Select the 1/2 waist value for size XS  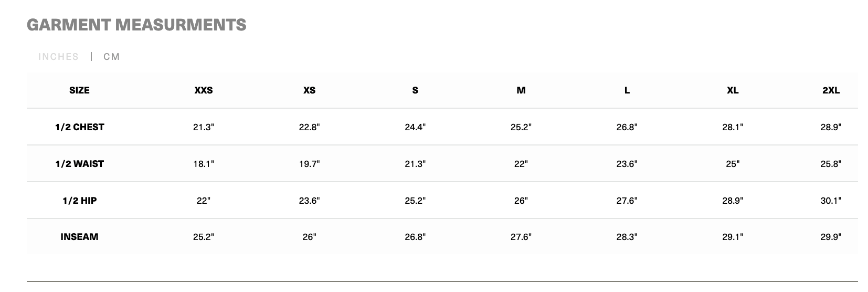[x=310, y=164]
